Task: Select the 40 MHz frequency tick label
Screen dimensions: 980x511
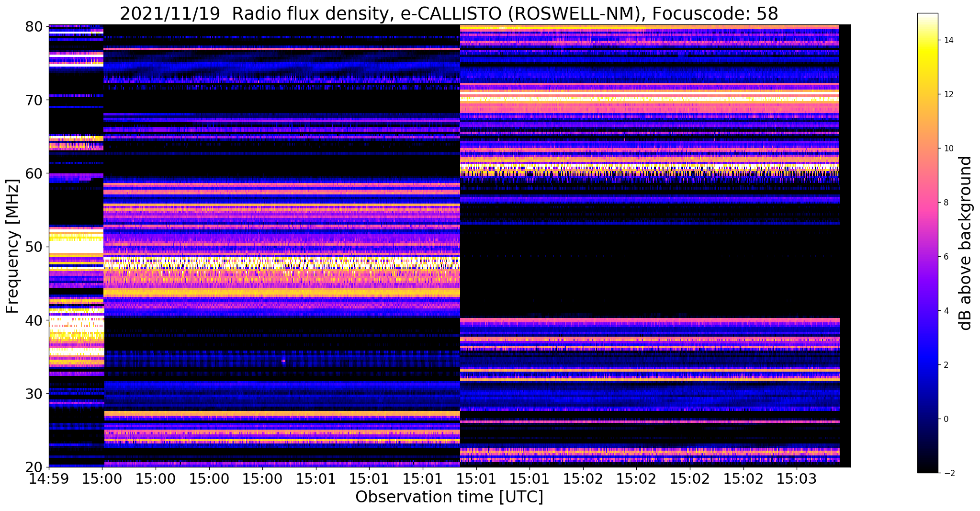Action: (34, 320)
